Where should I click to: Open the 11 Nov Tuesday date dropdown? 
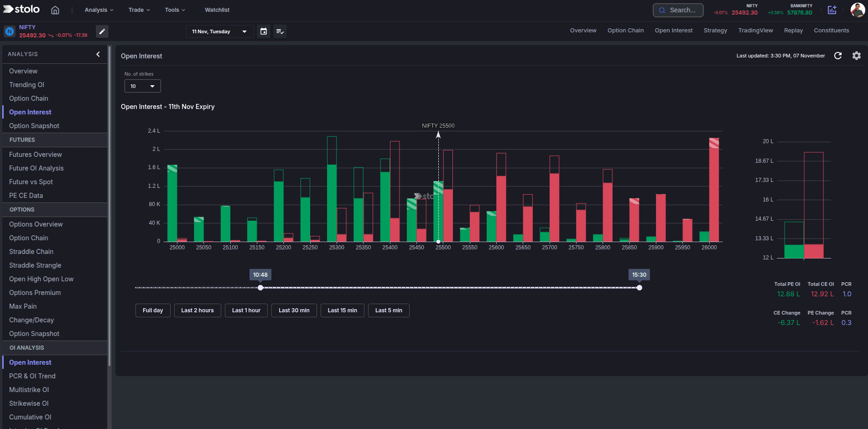coord(219,31)
